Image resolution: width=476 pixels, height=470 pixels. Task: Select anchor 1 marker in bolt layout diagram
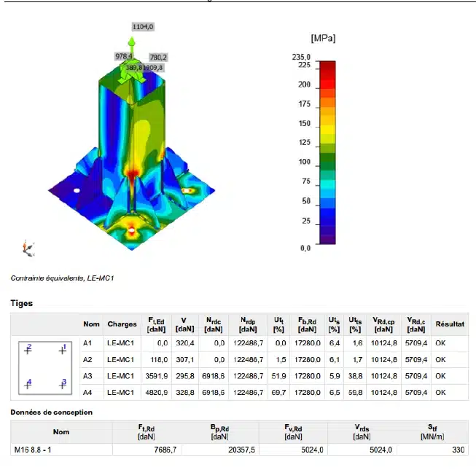63,350
